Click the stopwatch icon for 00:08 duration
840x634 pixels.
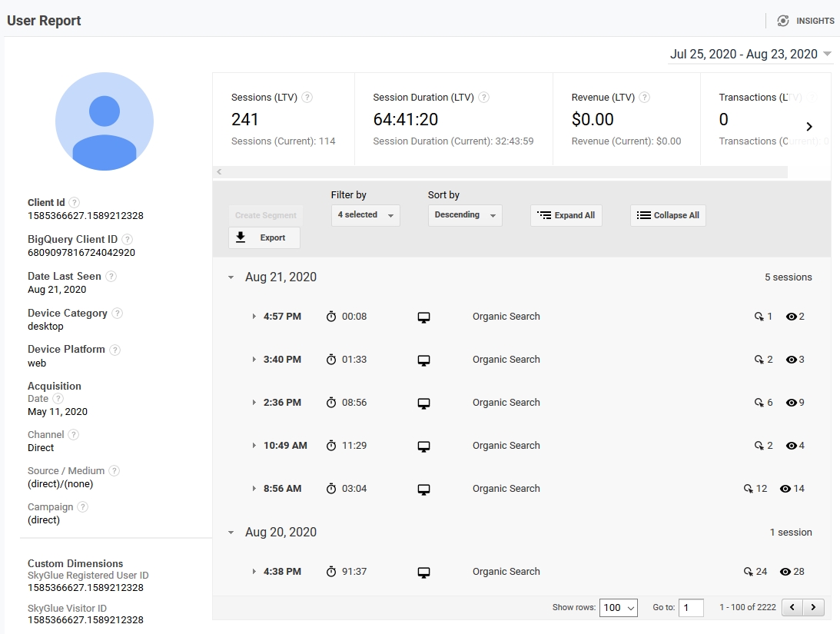(x=331, y=317)
